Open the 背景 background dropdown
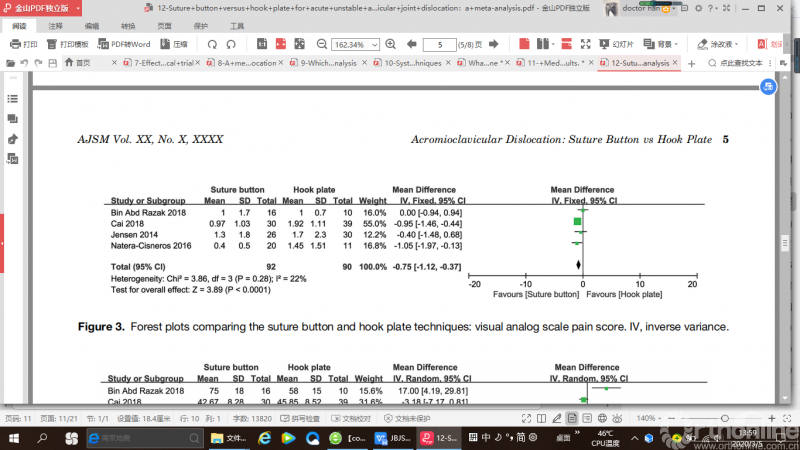The width and height of the screenshot is (800, 450). pos(662,45)
